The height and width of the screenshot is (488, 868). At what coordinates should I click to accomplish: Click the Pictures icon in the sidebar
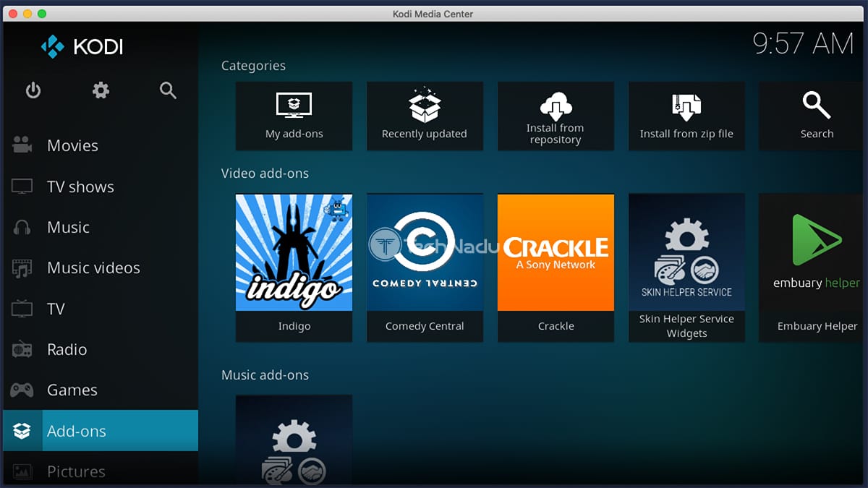coord(22,471)
